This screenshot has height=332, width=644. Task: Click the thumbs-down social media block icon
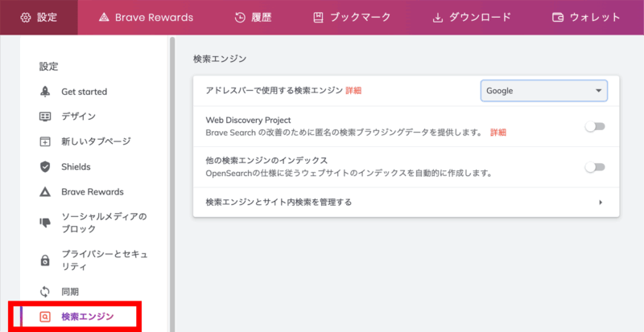[x=46, y=223]
